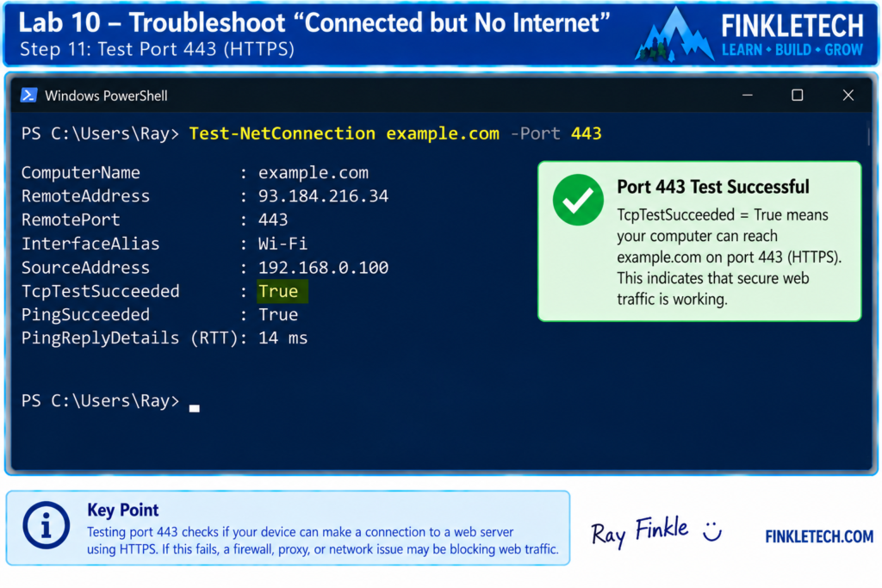This screenshot has height=588, width=882.
Task: Click the Test-NetConnection command text
Action: (283, 133)
